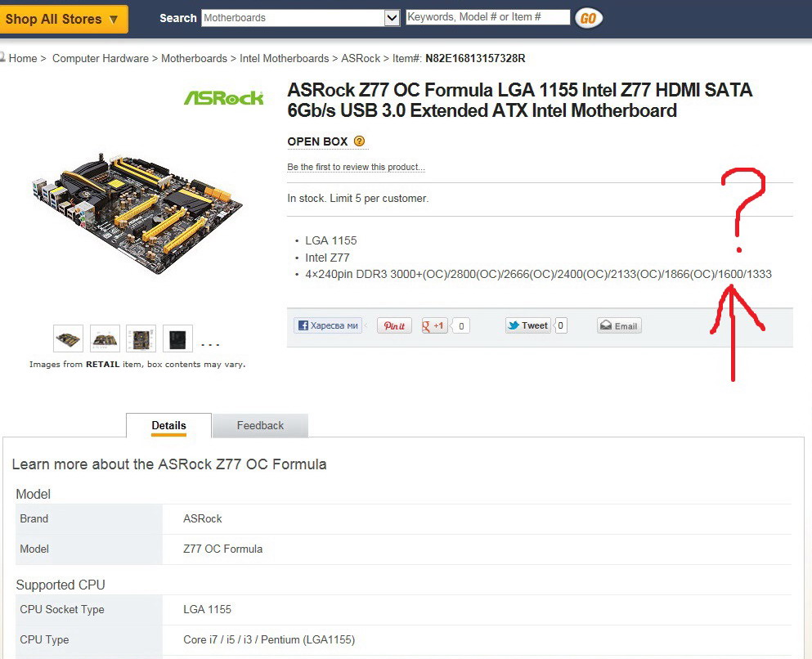812x659 pixels.
Task: Go to Intel Motherboards breadcrumb link
Action: [284, 59]
